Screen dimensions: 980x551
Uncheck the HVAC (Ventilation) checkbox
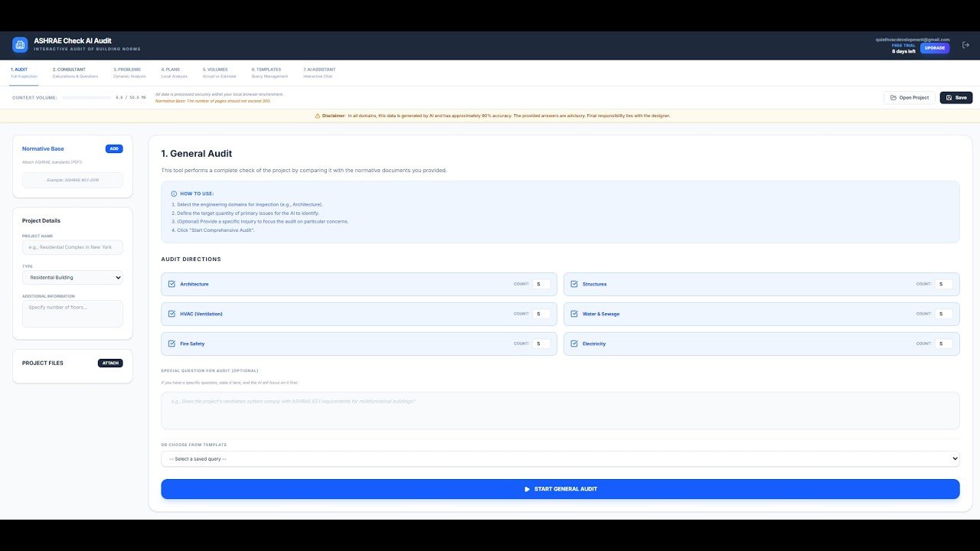[171, 314]
